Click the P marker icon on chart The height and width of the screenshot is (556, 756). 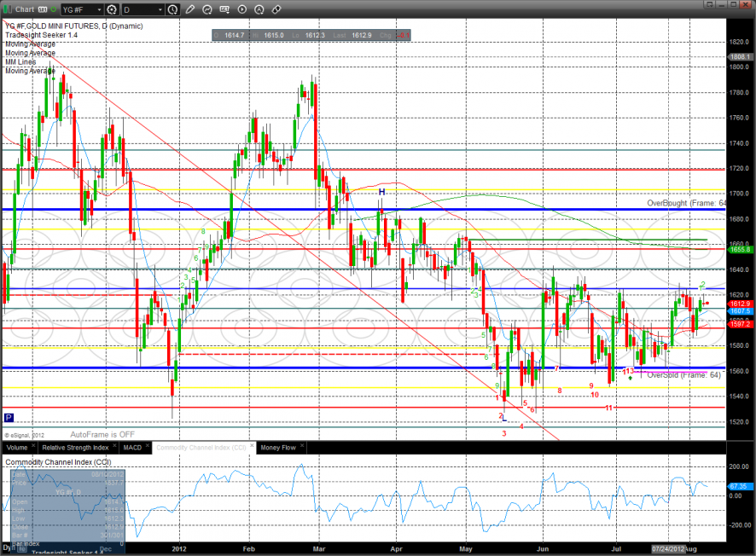tap(9, 418)
